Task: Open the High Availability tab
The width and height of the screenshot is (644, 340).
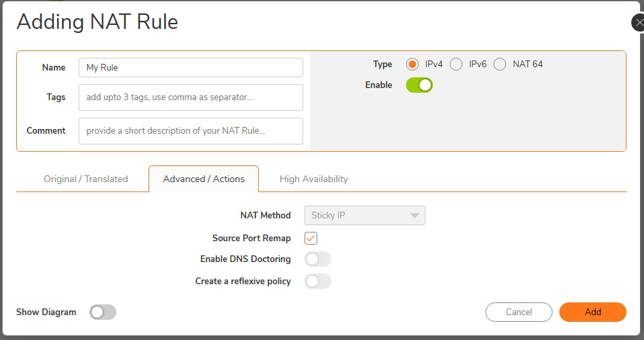Action: tap(313, 179)
